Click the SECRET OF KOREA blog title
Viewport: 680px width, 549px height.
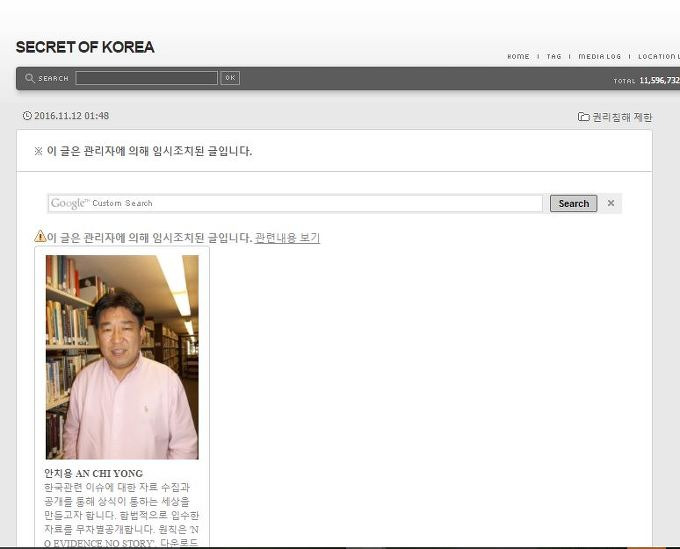coord(85,47)
